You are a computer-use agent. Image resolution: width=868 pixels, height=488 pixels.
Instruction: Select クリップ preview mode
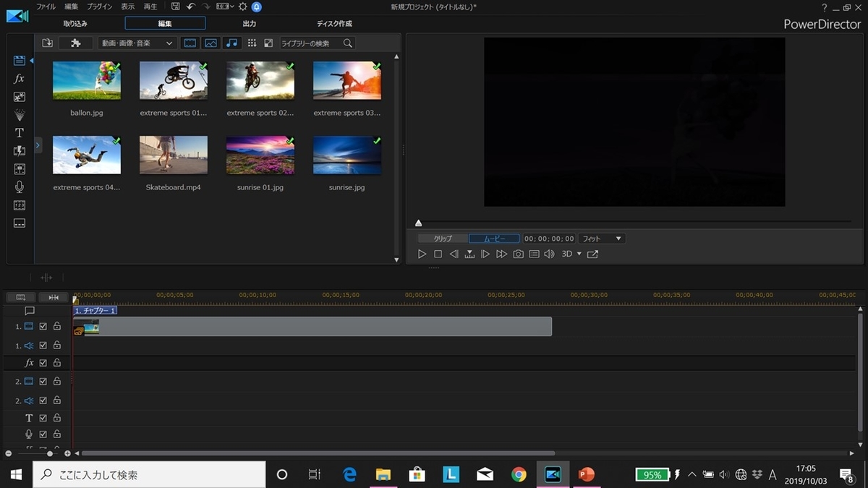[x=443, y=239]
